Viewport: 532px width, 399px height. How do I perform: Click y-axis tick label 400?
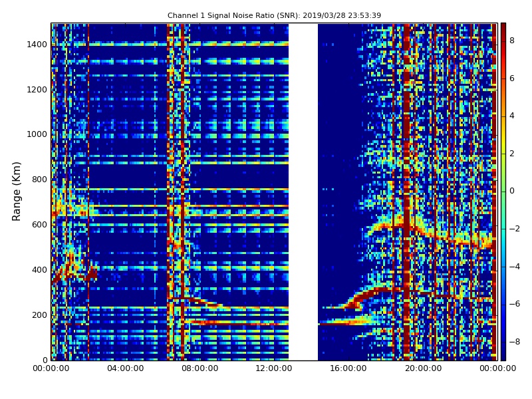[x=40, y=270]
